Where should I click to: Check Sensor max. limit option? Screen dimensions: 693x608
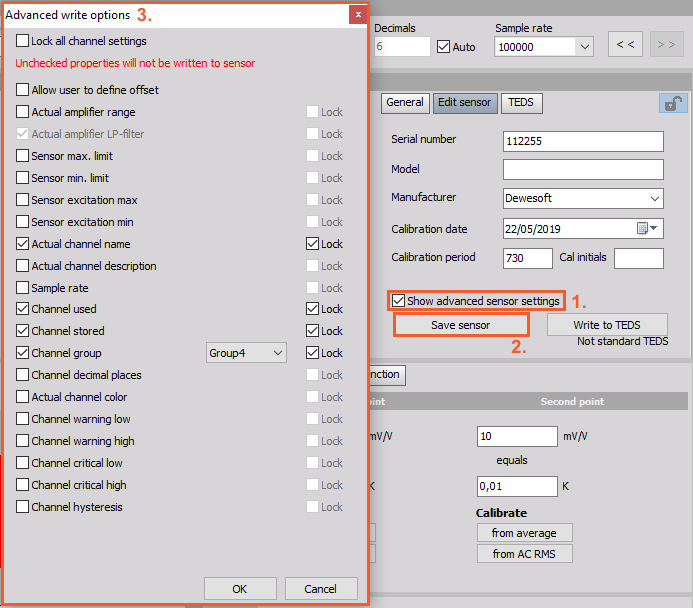(x=23, y=156)
